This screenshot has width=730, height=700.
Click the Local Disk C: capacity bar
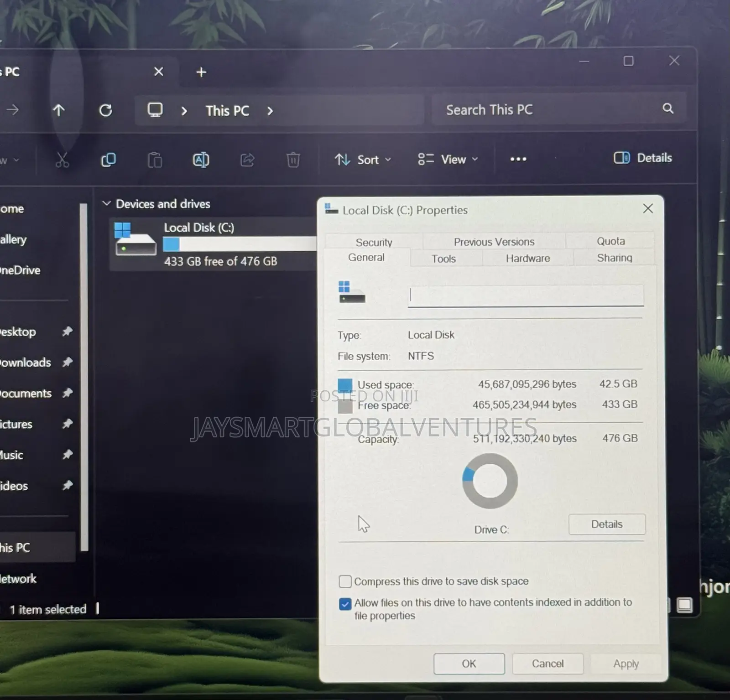(240, 244)
